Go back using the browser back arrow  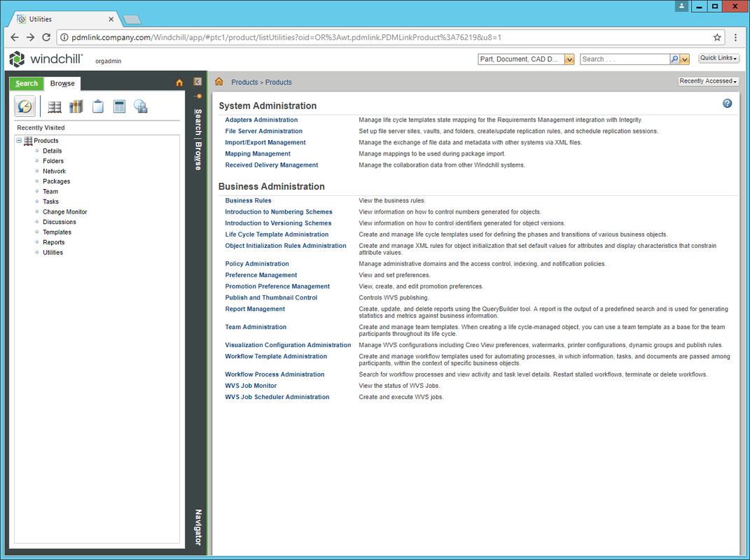15,37
